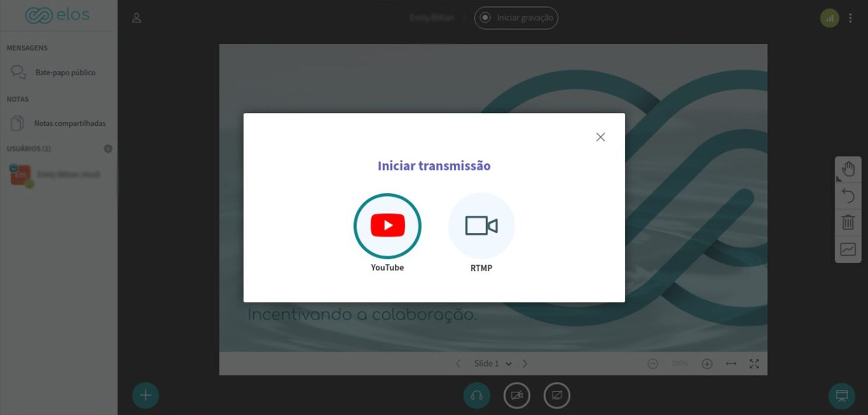
Task: Toggle the user list panel icon
Action: tap(137, 17)
